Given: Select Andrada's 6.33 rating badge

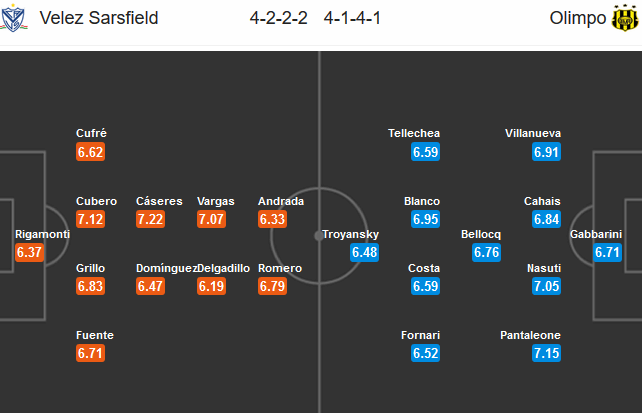Looking at the screenshot, I should pos(273,219).
